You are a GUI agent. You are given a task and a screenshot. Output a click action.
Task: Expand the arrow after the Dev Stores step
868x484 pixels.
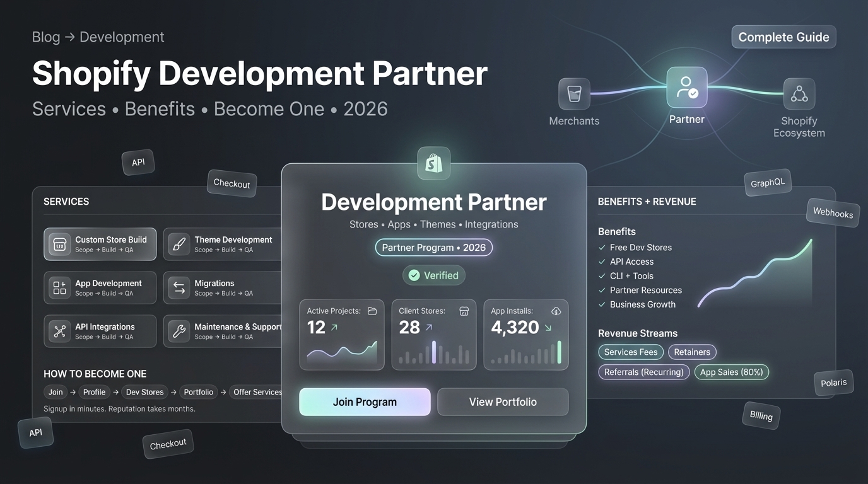[x=175, y=391]
